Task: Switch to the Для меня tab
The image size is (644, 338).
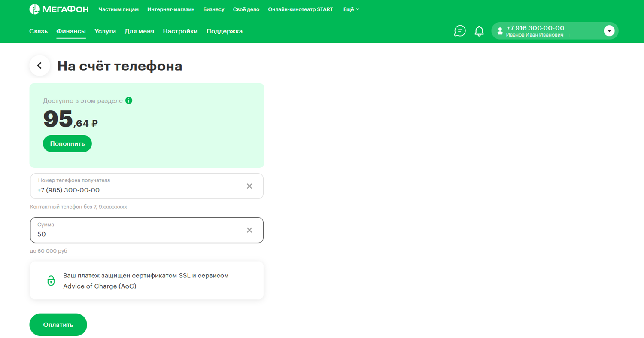Action: (140, 31)
